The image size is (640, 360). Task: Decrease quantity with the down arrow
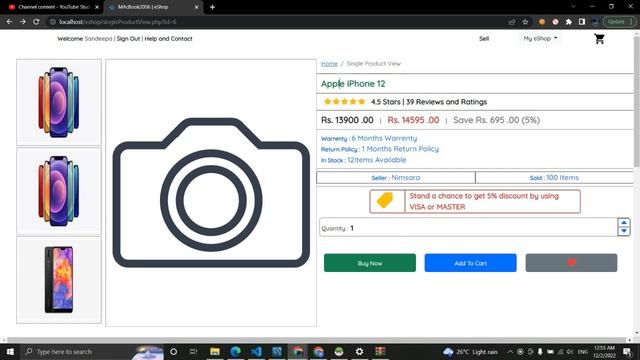point(624,231)
